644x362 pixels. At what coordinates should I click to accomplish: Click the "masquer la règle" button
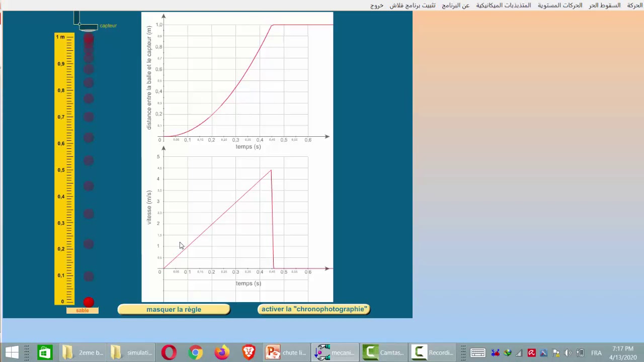pyautogui.click(x=174, y=309)
